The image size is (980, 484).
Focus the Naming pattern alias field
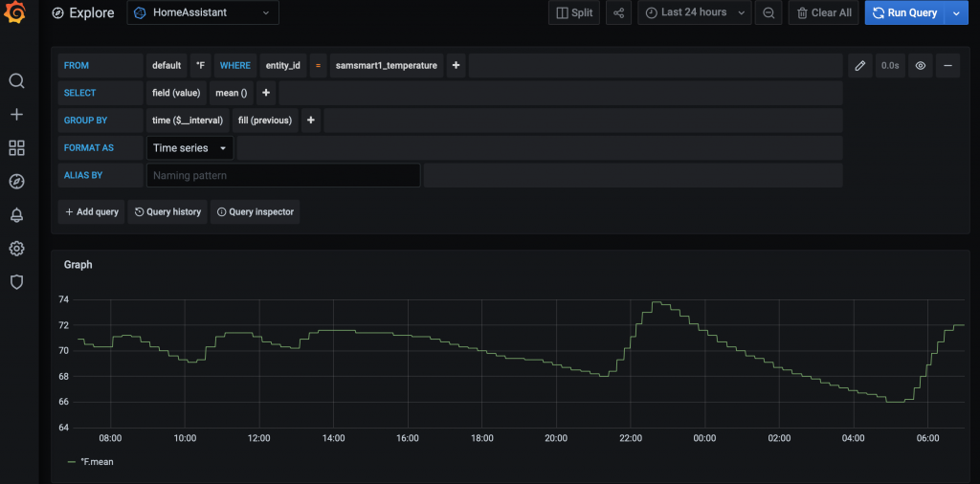[x=283, y=175]
